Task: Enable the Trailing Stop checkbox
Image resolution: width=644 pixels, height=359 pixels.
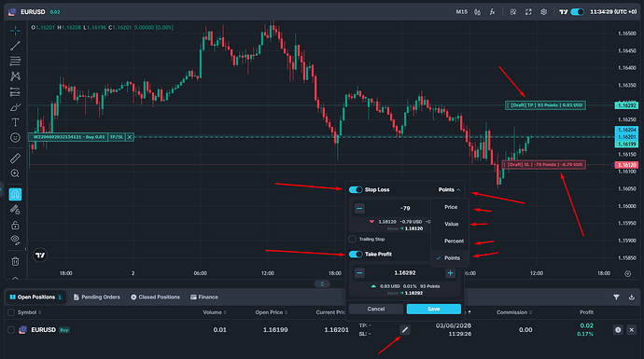Action: [x=353, y=239]
